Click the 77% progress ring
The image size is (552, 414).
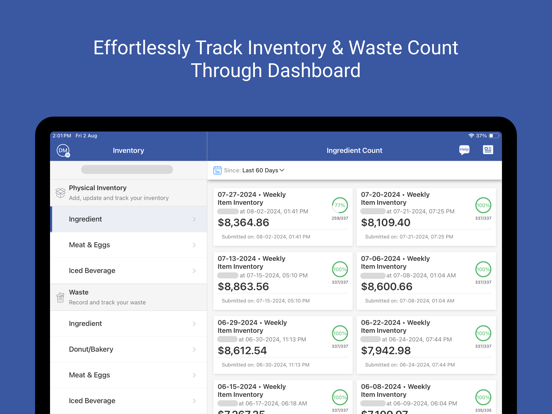tap(340, 205)
